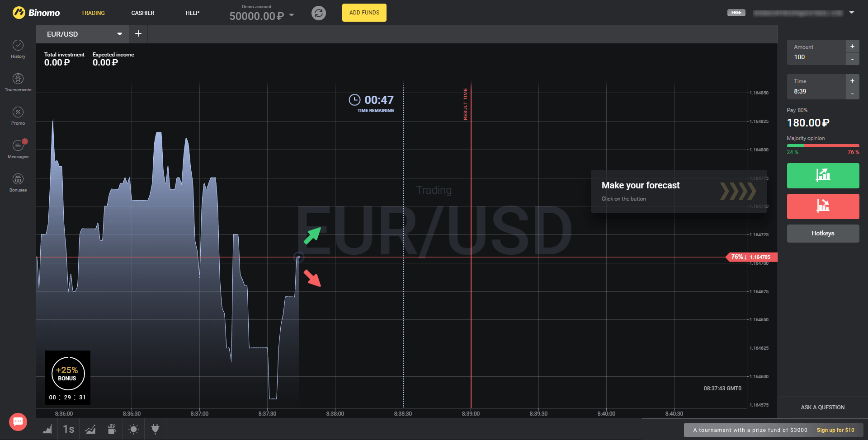Open the Bonuses section
The image size is (868, 440).
coord(18,183)
